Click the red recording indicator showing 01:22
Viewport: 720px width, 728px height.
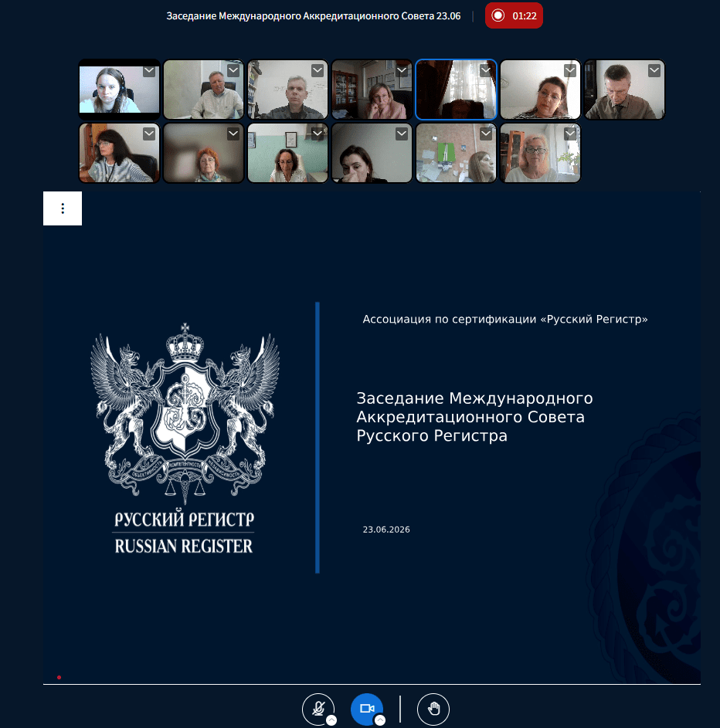[x=514, y=15]
